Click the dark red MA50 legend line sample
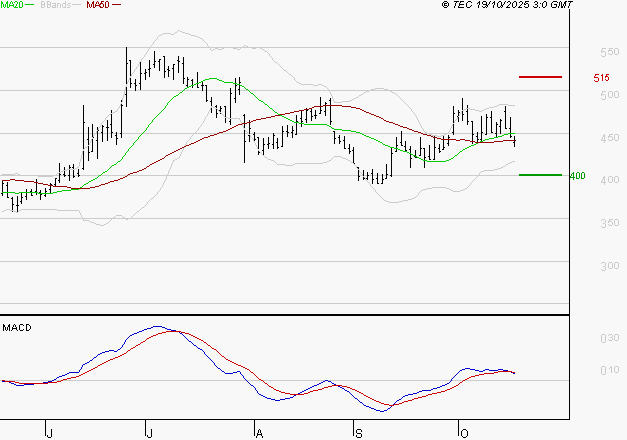 (x=116, y=5)
